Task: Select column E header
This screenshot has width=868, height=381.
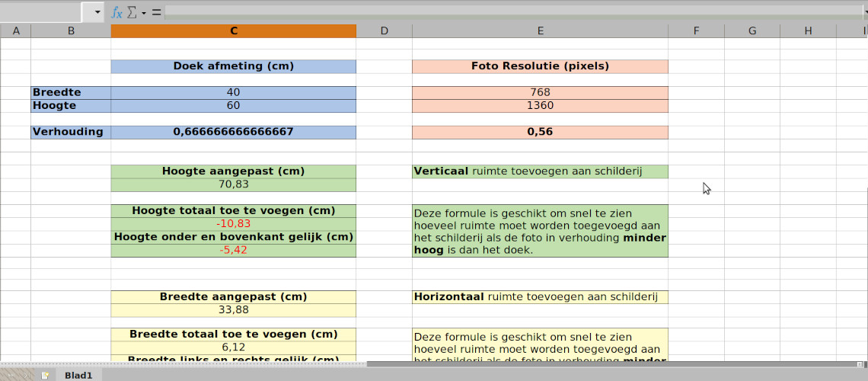Action: tap(540, 30)
